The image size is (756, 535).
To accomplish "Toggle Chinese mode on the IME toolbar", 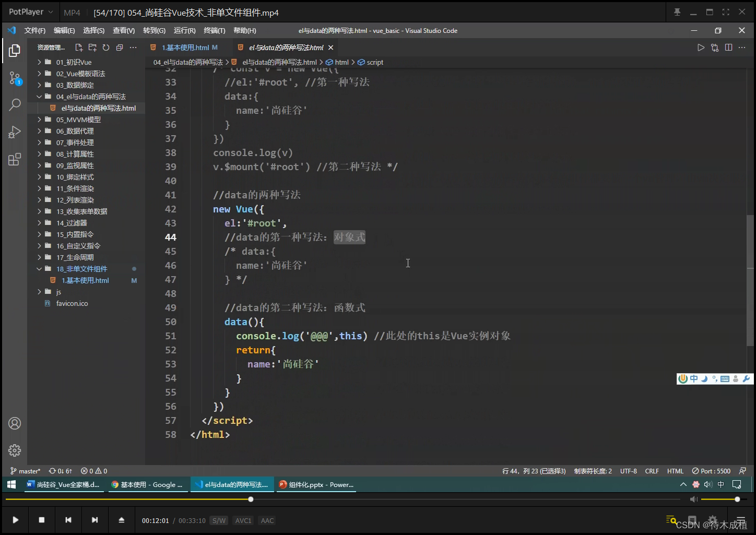I will pyautogui.click(x=693, y=379).
